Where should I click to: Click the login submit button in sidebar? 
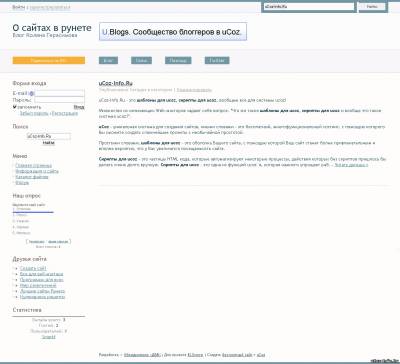coord(79,107)
